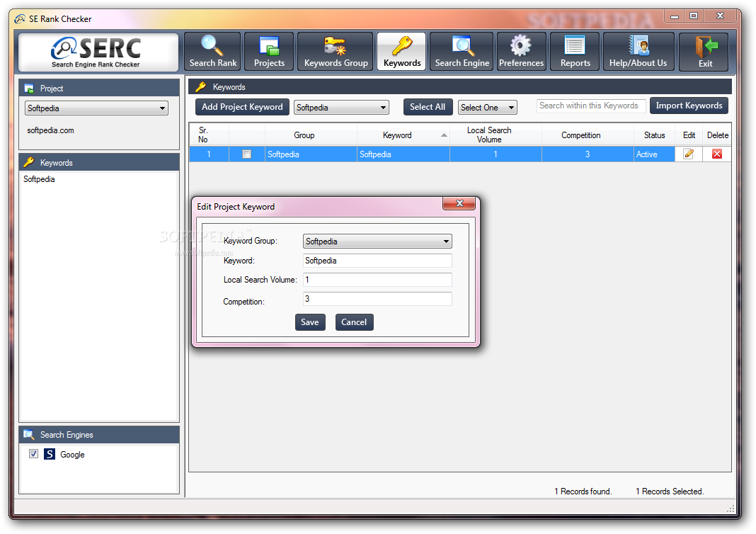Click the key icon in left Keywords panel header
The height and width of the screenshot is (534, 756).
[29, 162]
